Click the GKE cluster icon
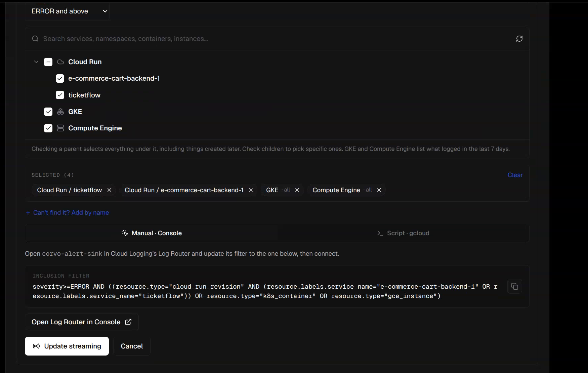Screen dimensions: 588x373 [60, 112]
